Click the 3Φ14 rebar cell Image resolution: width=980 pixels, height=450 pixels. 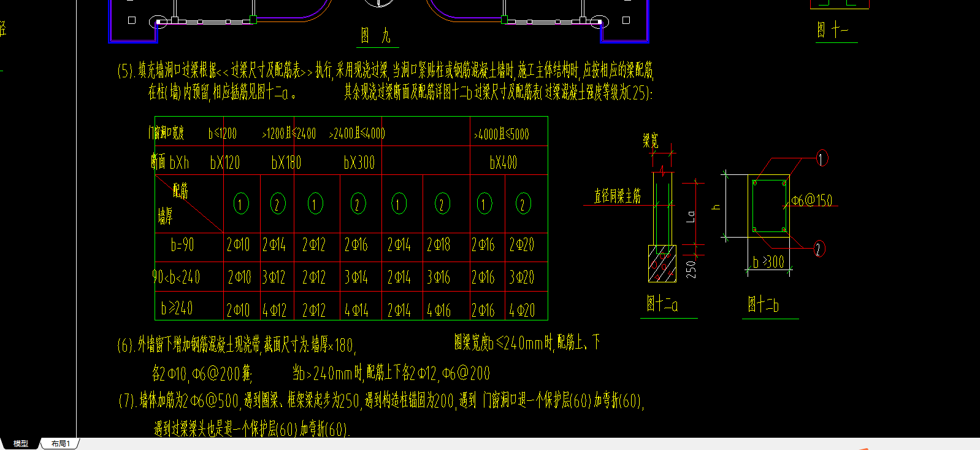point(356,277)
